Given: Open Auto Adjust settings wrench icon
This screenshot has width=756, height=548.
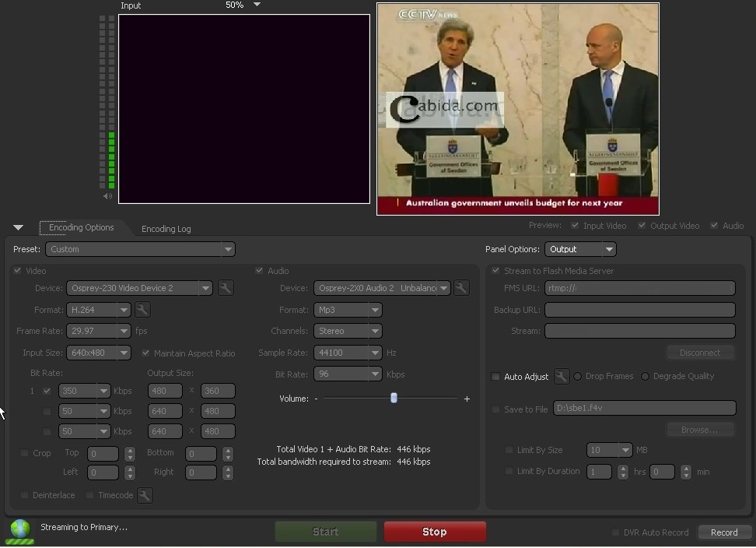Looking at the screenshot, I should (x=562, y=377).
